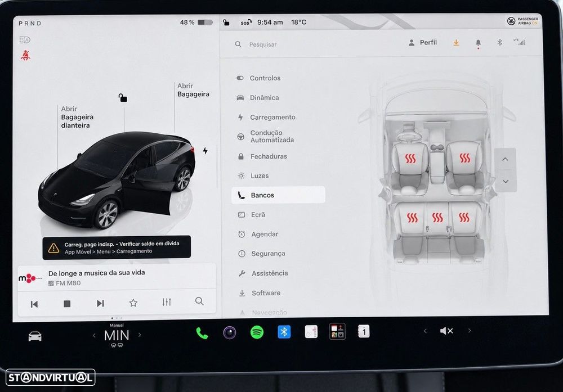Open the Phone app

tap(202, 334)
